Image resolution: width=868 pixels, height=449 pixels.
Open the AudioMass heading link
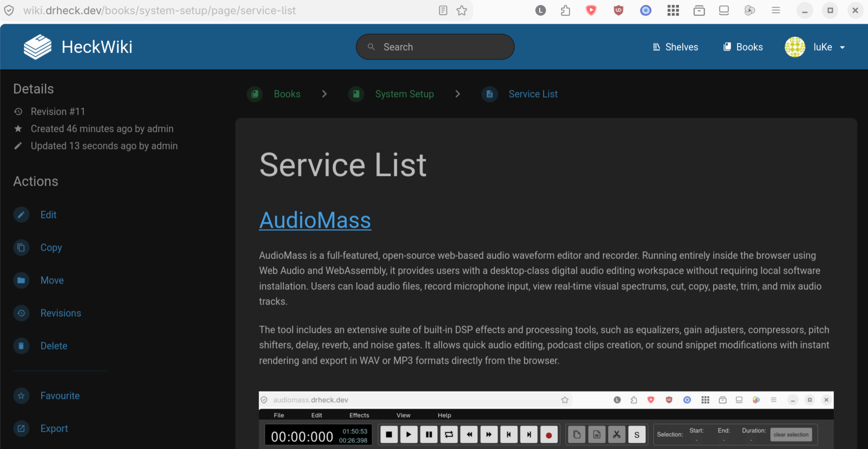point(315,220)
